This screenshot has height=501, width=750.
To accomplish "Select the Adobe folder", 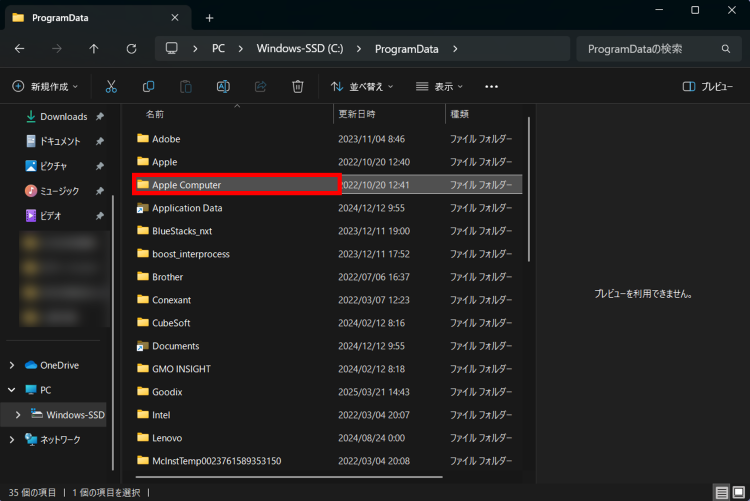I will click(327, 139).
